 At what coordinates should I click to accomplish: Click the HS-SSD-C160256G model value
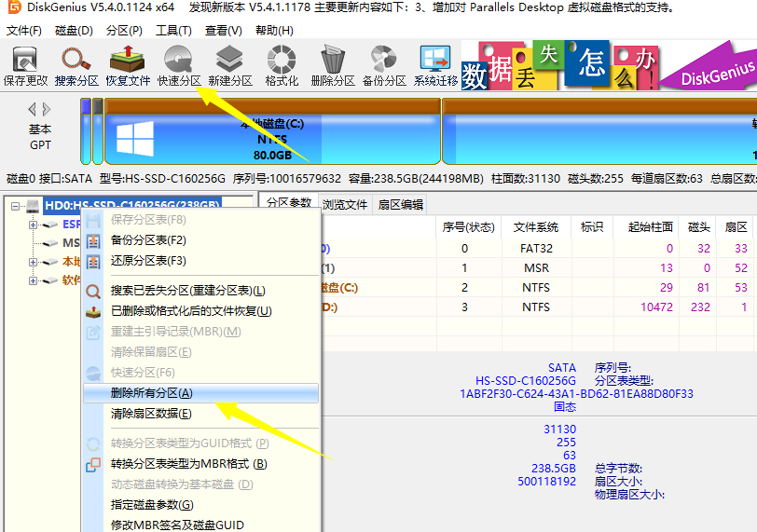point(526,381)
